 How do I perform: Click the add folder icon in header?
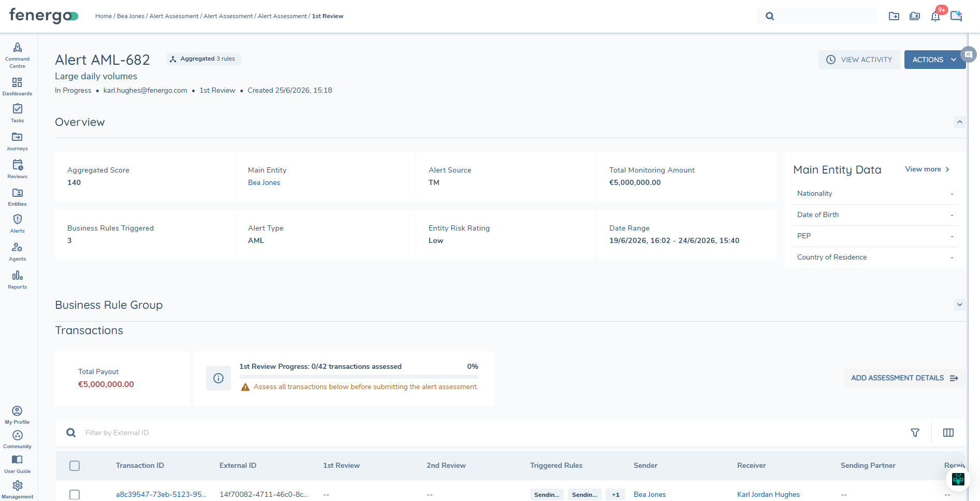(894, 16)
